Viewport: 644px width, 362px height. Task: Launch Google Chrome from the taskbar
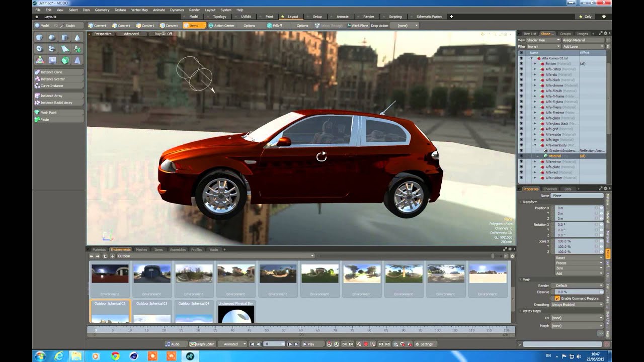coord(115,356)
